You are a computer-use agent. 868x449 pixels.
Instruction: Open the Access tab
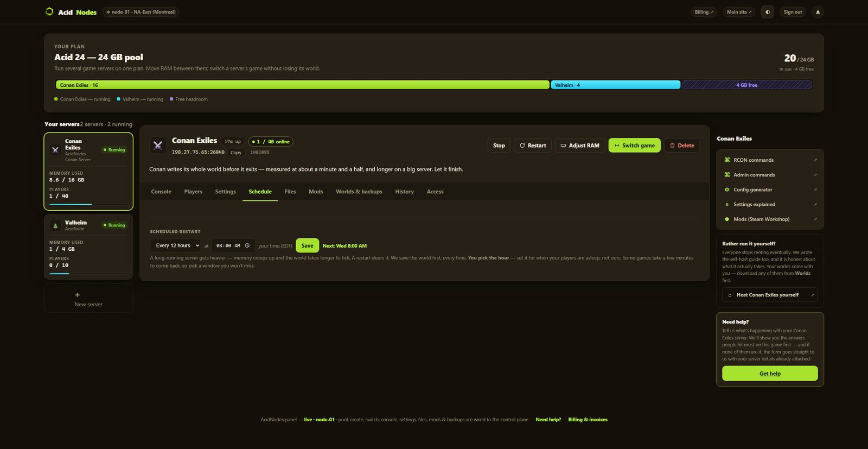[x=435, y=192]
